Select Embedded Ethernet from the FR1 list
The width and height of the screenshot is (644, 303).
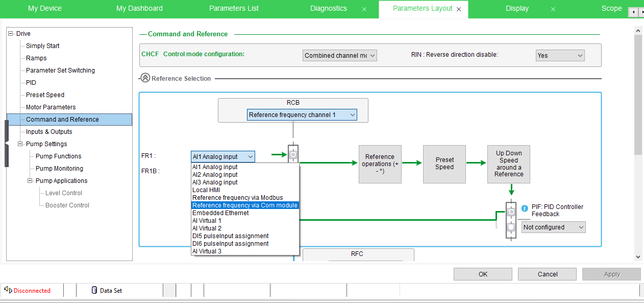220,213
